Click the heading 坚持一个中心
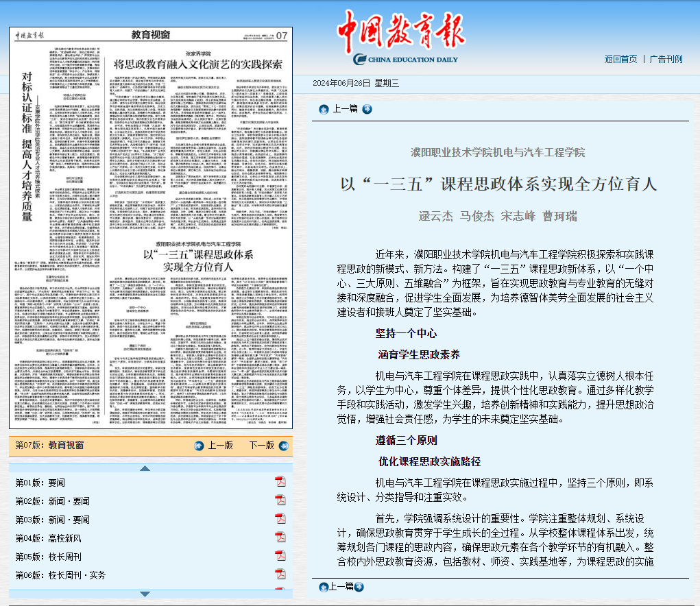Image resolution: width=700 pixels, height=606 pixels. (407, 333)
